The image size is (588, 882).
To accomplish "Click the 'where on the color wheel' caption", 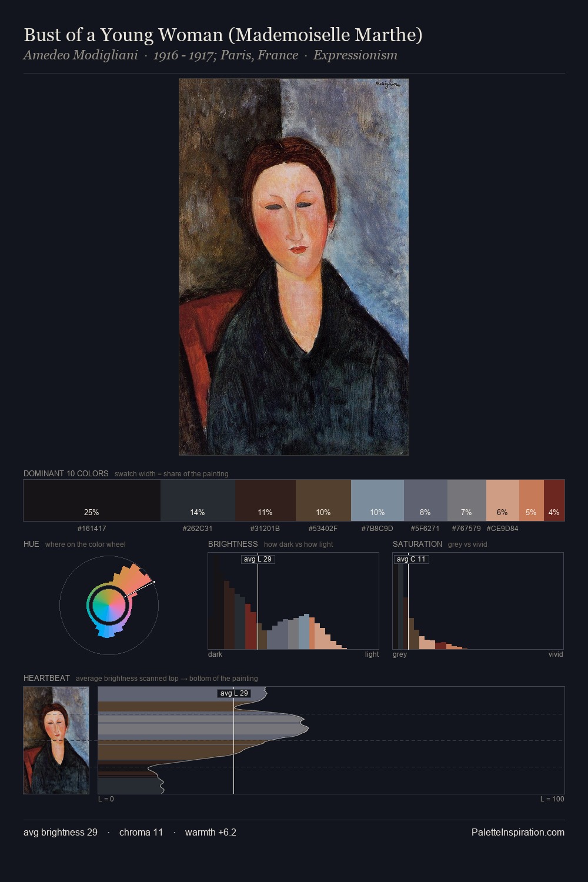I will coord(85,544).
